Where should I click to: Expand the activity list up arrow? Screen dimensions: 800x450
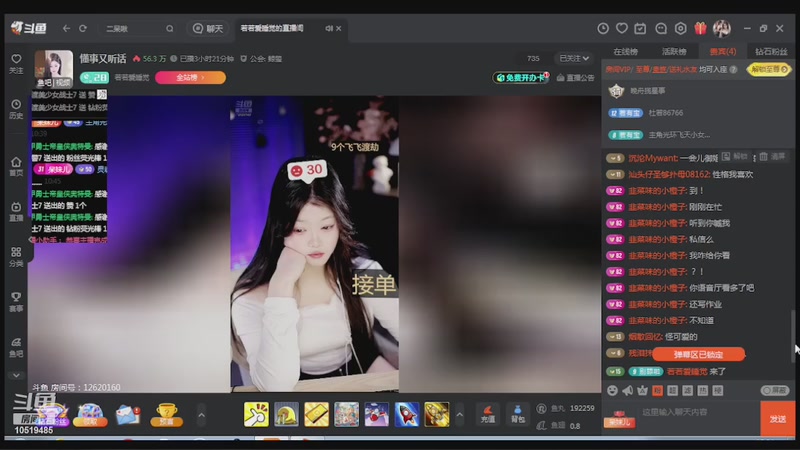202,415
